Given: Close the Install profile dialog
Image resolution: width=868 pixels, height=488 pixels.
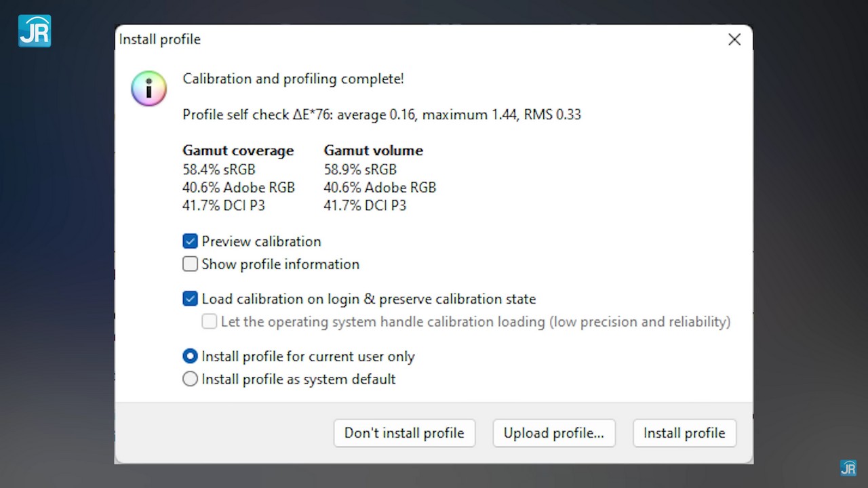Looking at the screenshot, I should coord(734,40).
